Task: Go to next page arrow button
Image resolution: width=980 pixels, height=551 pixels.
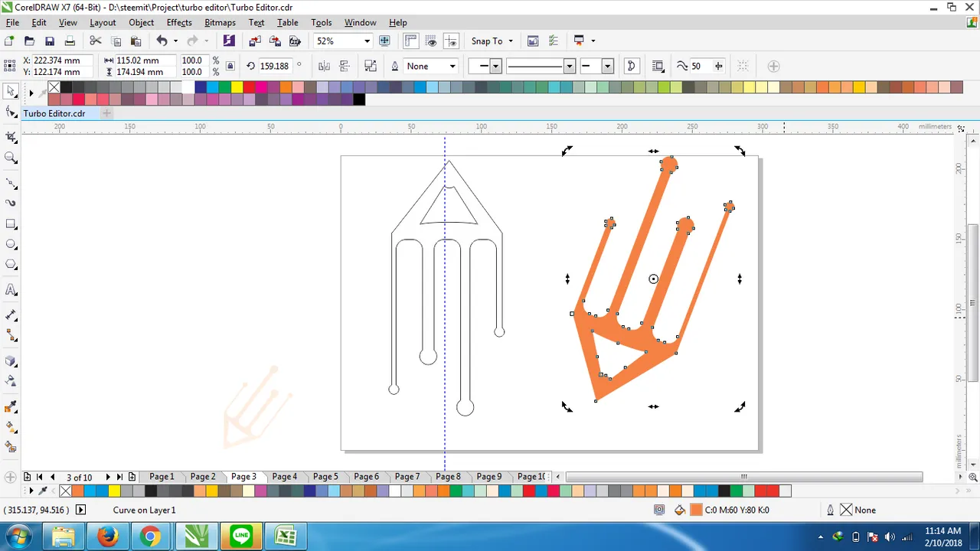Action: tap(108, 477)
